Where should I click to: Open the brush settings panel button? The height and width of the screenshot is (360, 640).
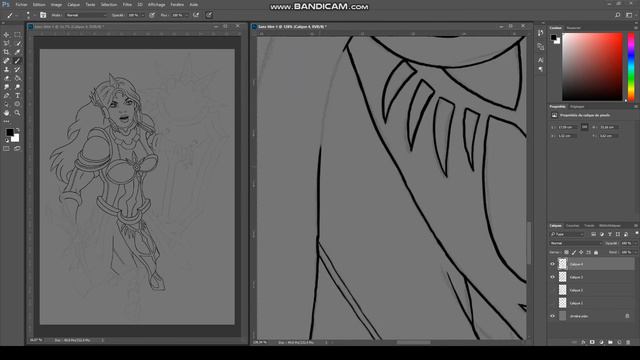43,15
